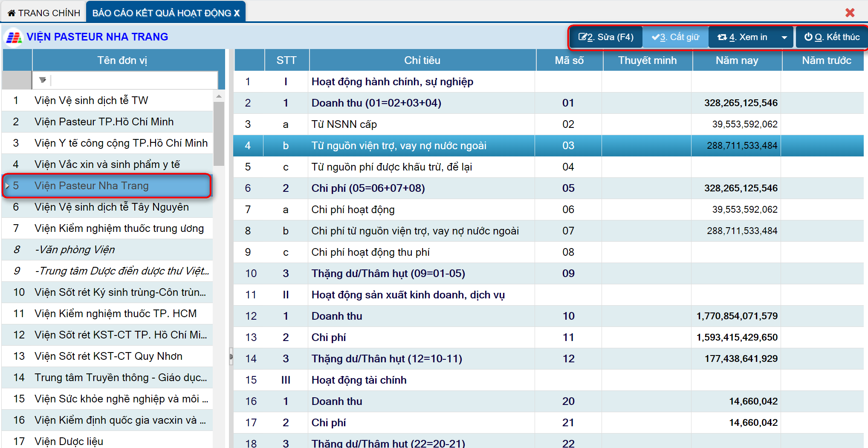Open the filter dropdown under Tên đơn vị
The image size is (868, 448).
[x=42, y=80]
